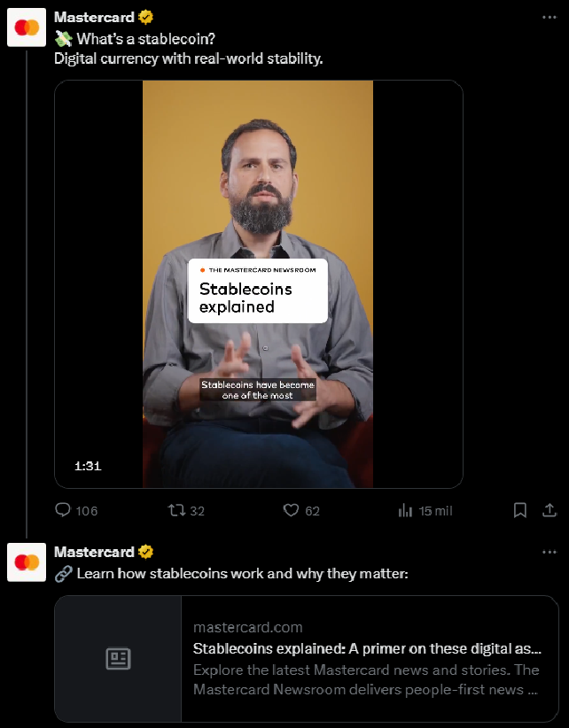Reply to the stablecoin tweet
Screen dimensions: 569x728
pyautogui.click(x=64, y=510)
